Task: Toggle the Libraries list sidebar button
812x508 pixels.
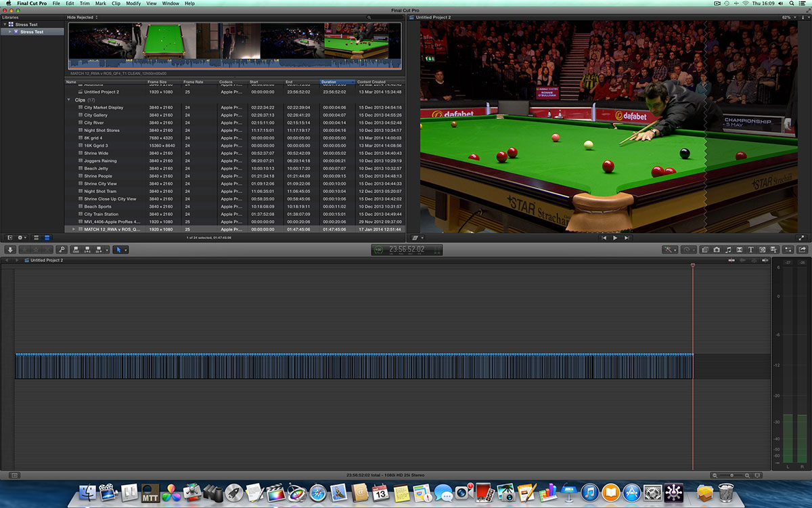Action: (x=9, y=238)
